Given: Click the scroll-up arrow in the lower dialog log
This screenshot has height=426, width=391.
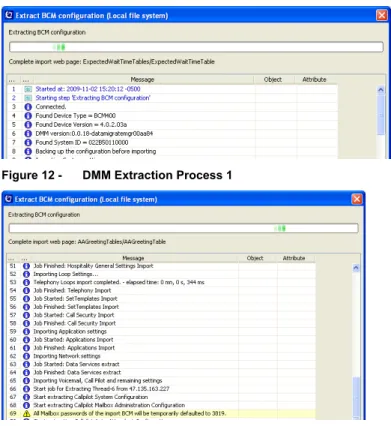Looking at the screenshot, I should pyautogui.click(x=356, y=268).
